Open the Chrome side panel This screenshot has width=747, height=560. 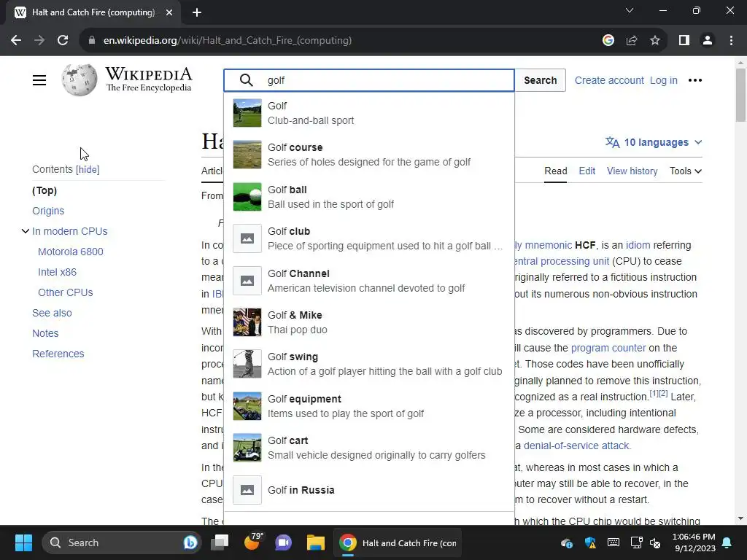point(684,41)
